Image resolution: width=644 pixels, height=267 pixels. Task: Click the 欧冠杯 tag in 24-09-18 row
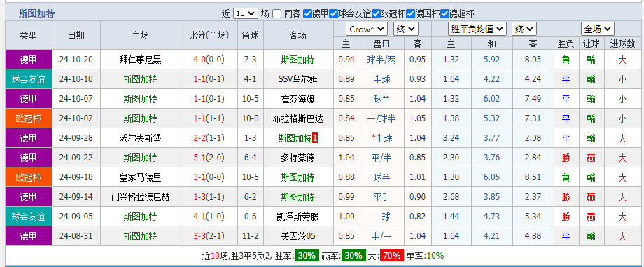point(28,177)
